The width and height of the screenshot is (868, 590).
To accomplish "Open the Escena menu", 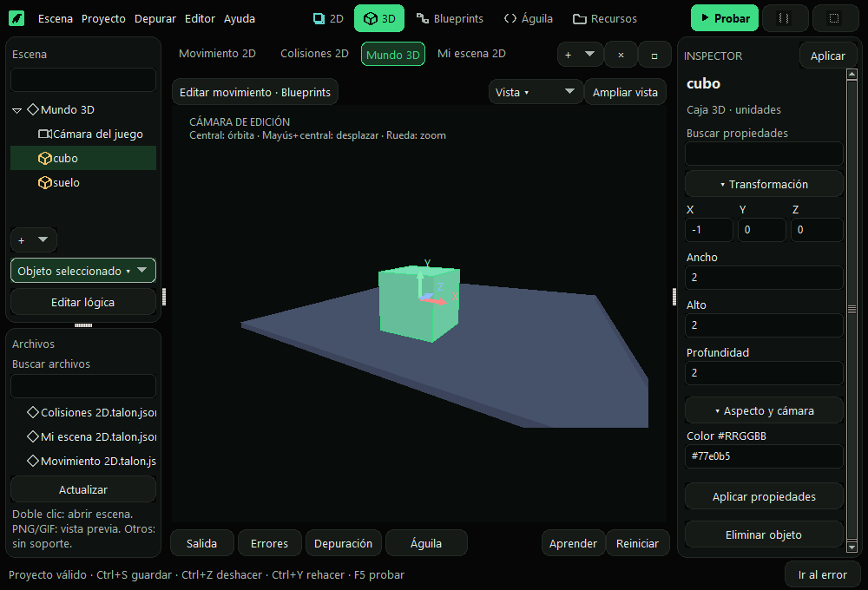I will click(x=56, y=18).
